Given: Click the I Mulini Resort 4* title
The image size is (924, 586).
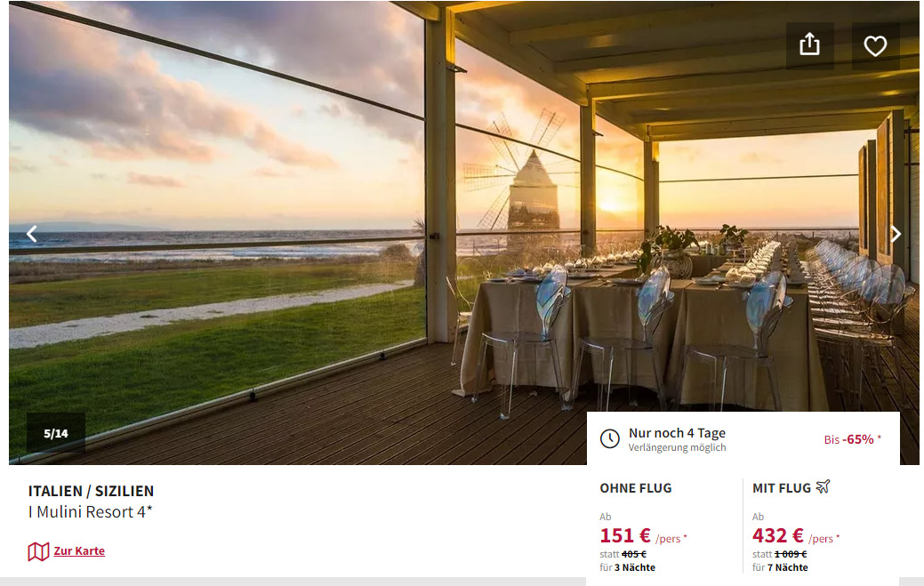Looking at the screenshot, I should [x=90, y=512].
